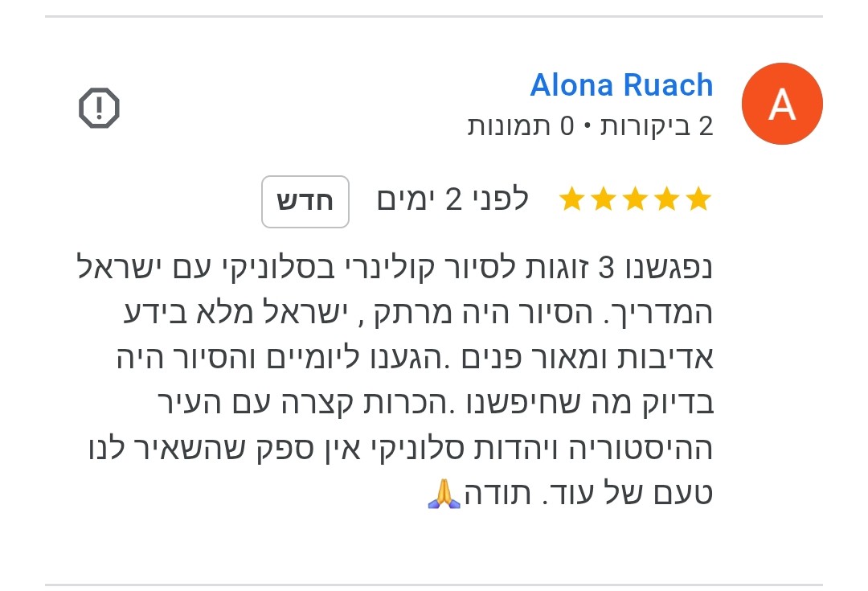
Task: Click the review line starting "אדיבות ומאור פנים"
Action: (x=415, y=359)
